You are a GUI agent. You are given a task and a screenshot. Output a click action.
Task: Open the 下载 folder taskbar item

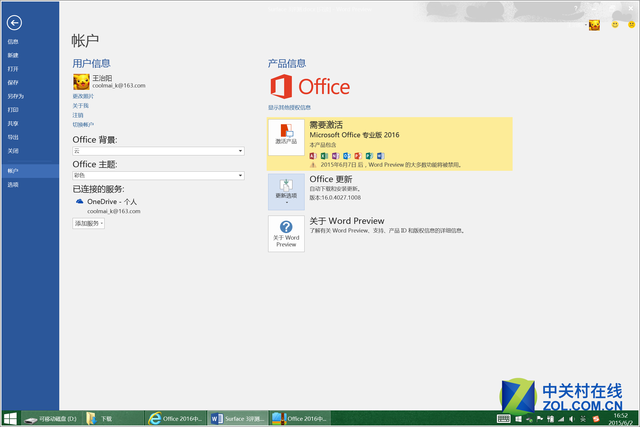click(x=113, y=419)
